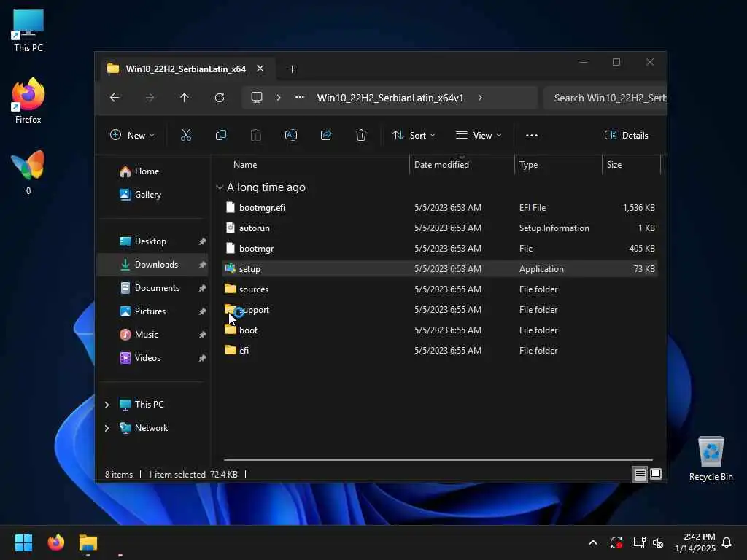The width and height of the screenshot is (747, 560).
Task: Expand chevron after Win10_22H2_SerbianLatin_x64v1 breadcrumb
Action: click(x=480, y=98)
